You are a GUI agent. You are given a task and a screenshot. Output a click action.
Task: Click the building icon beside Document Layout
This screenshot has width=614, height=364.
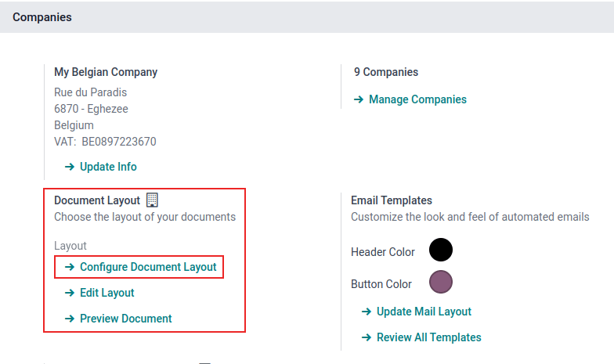153,200
